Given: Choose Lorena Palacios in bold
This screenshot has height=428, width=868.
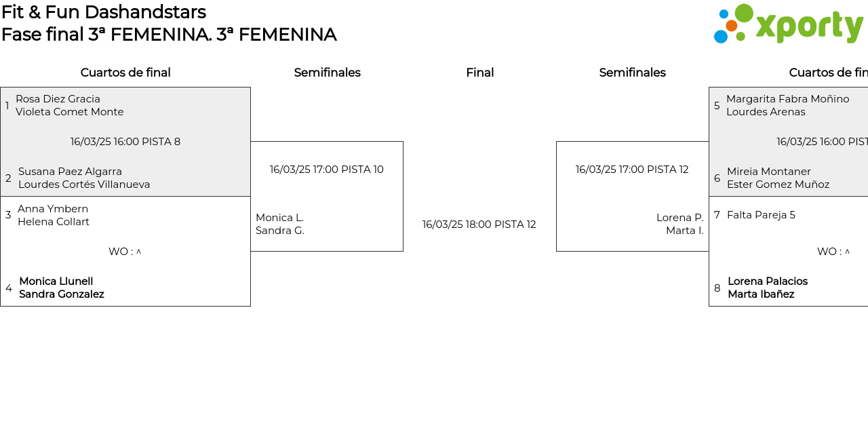Looking at the screenshot, I should click(x=767, y=281).
